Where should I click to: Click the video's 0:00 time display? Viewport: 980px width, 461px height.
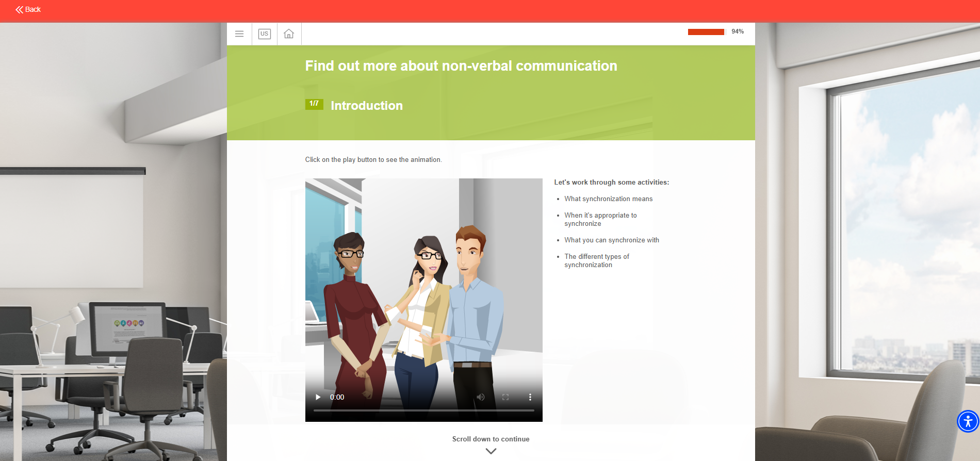(x=337, y=397)
